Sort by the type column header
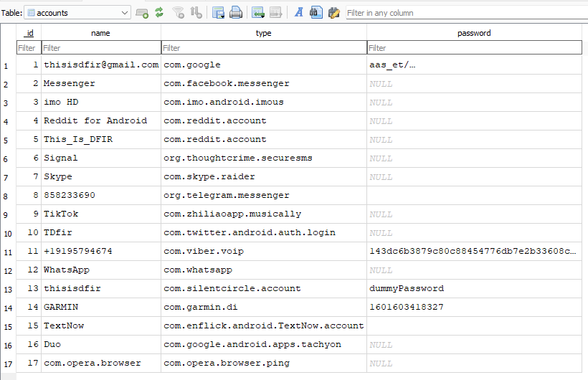Image resolution: width=588 pixels, height=380 pixels. (264, 33)
